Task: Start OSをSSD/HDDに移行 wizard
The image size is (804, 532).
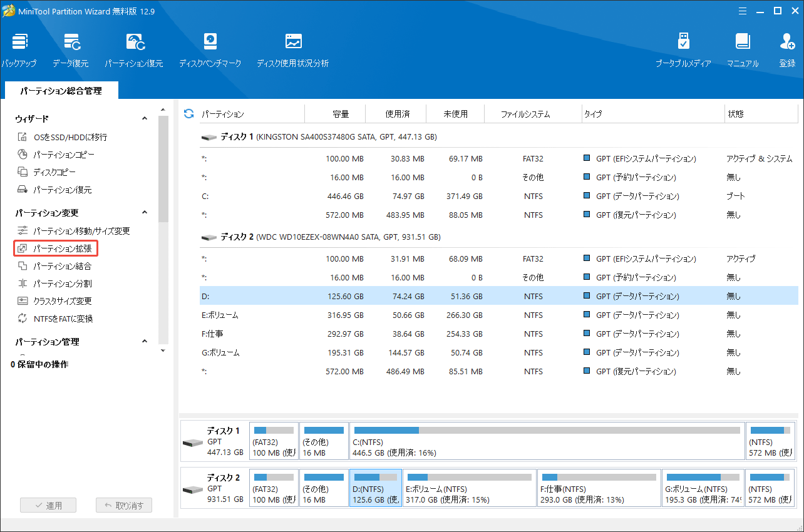Action: click(x=63, y=137)
